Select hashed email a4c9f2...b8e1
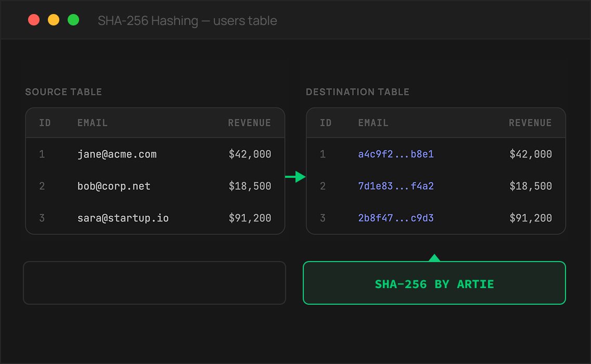Viewport: 591px width, 364px height. 396,154
